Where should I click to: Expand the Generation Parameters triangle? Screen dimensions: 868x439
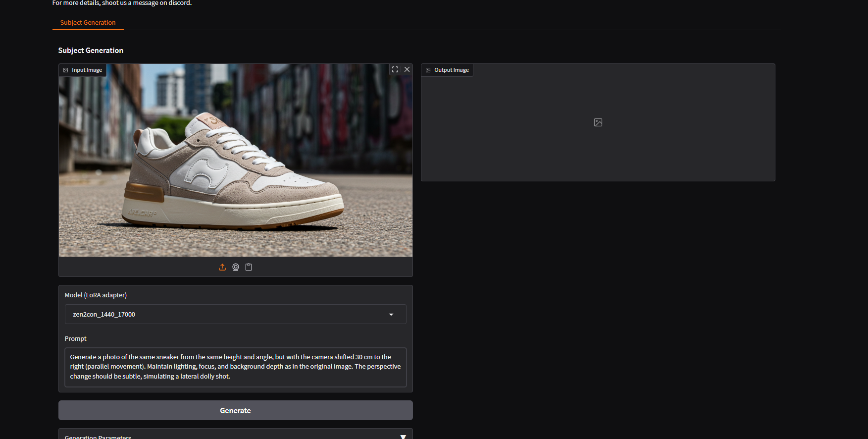pyautogui.click(x=403, y=436)
